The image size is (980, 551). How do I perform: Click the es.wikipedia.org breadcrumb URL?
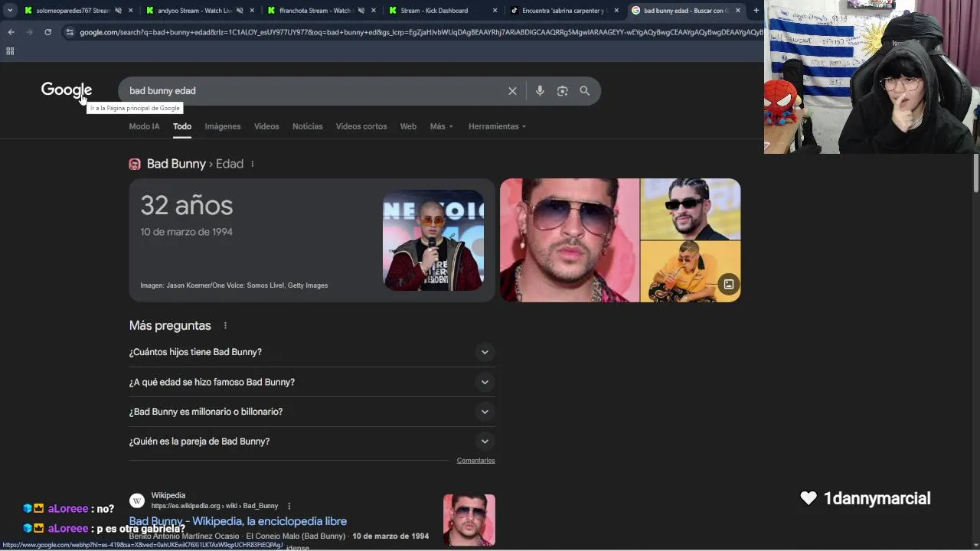[214, 506]
